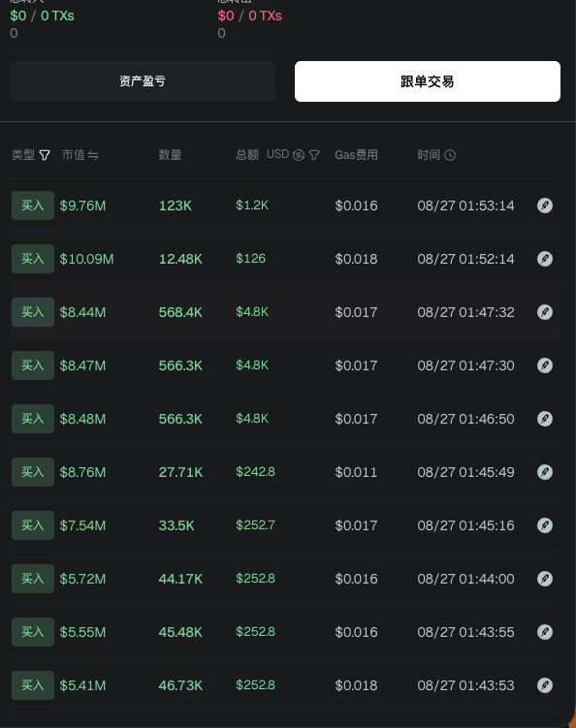576x728 pixels.
Task: Open explorer link for 01:43:53 transaction
Action: (545, 685)
